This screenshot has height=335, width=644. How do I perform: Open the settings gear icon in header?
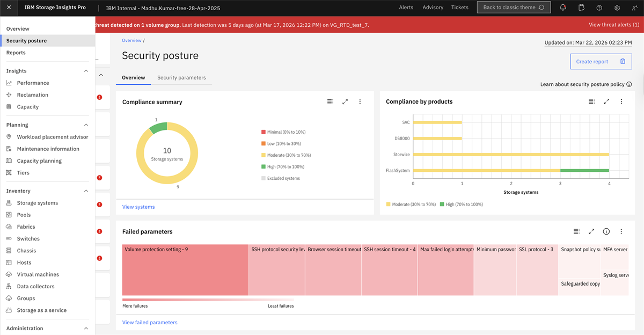click(x=617, y=8)
